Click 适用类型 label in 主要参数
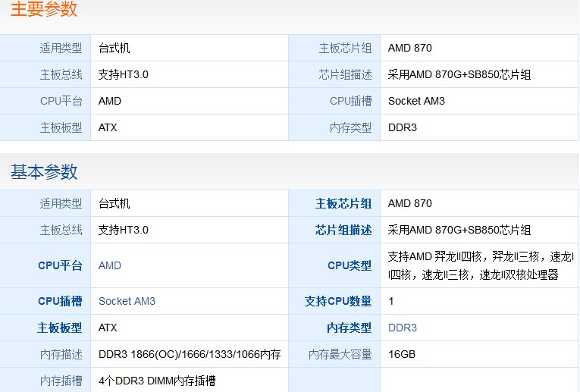Viewport: 580px width, 392px height. 61,48
